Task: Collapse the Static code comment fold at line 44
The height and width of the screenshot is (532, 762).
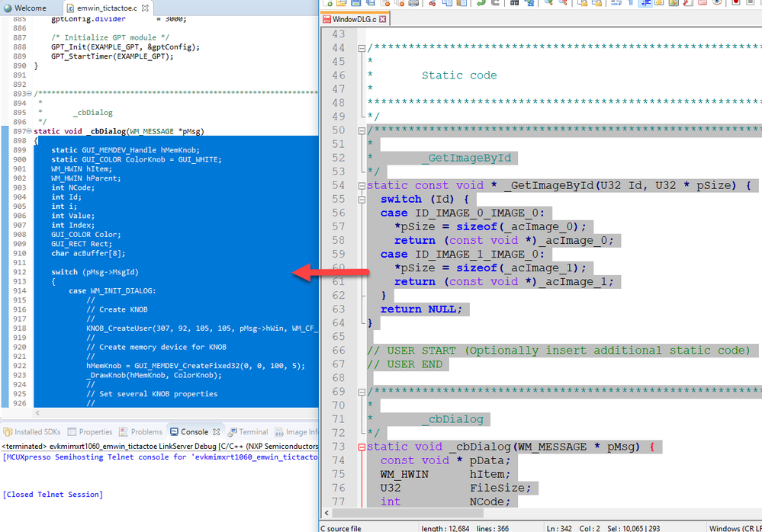Action: tap(362, 48)
